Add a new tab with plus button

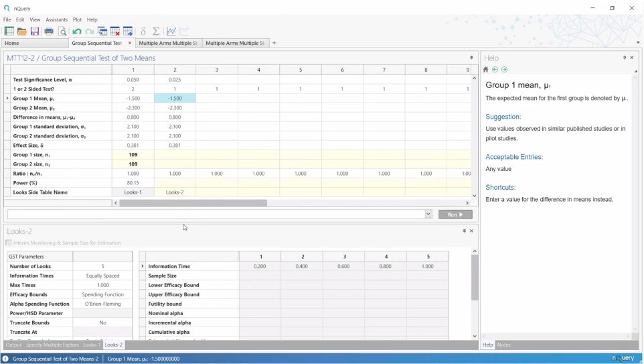(274, 43)
